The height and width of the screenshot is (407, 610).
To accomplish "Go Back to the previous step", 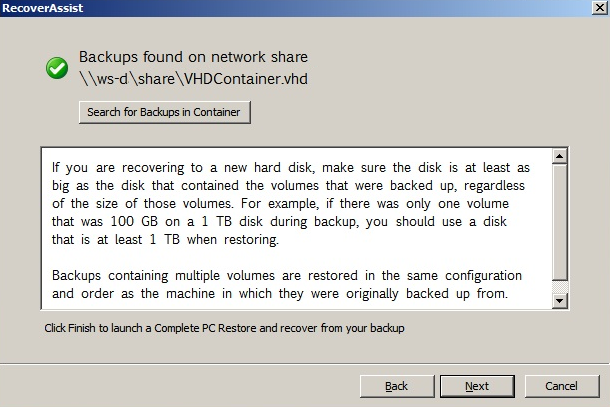I will [x=397, y=386].
